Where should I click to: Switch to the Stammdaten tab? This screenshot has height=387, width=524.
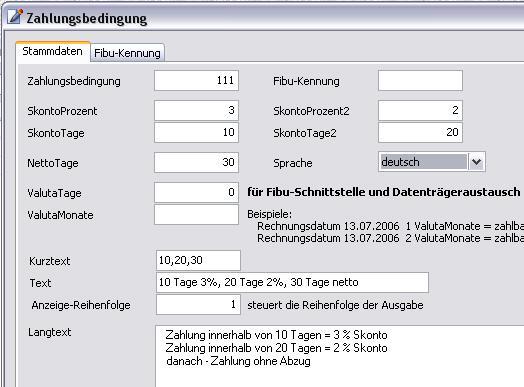coord(52,51)
